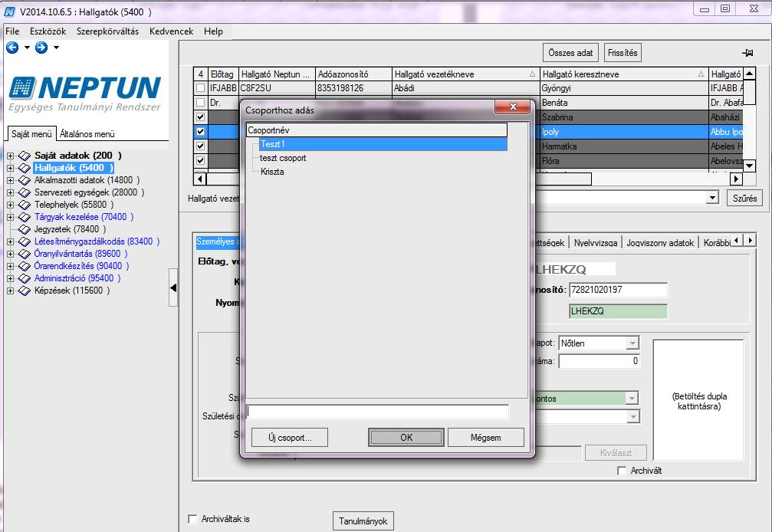This screenshot has width=772, height=532.
Task: Click the Neptun app icon in title bar
Action: click(9, 11)
